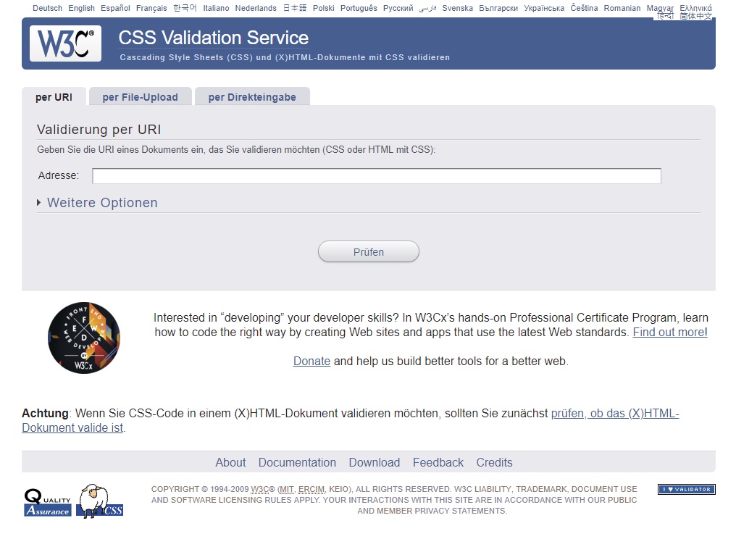Expand the Weitere Optionen section

[x=101, y=203]
